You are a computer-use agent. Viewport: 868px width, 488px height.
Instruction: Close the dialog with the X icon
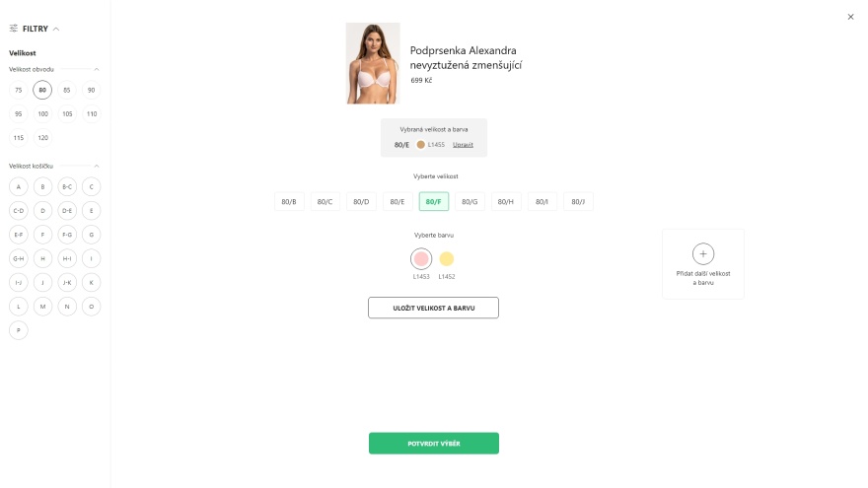[850, 17]
